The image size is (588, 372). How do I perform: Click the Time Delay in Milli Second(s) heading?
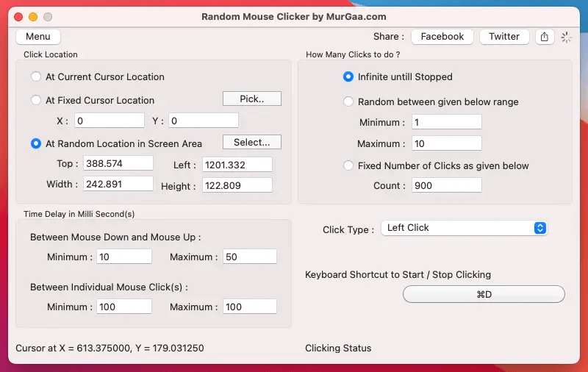(79, 214)
